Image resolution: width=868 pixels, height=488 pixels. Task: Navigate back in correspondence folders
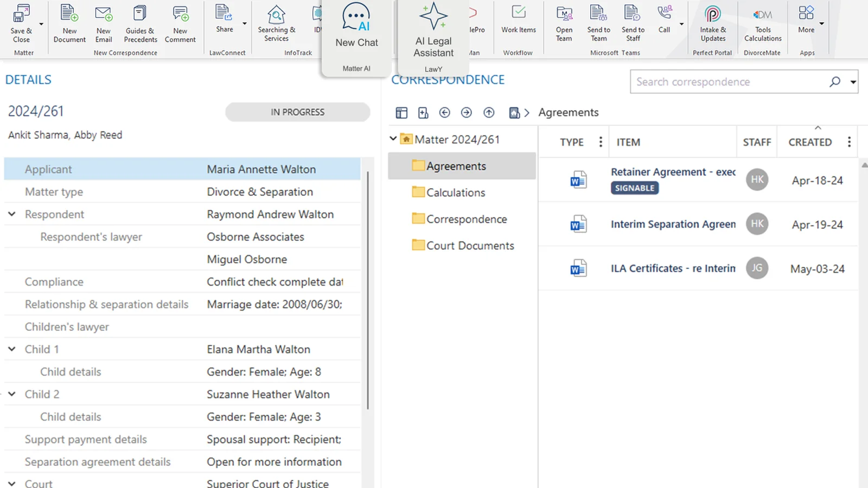[x=445, y=112]
